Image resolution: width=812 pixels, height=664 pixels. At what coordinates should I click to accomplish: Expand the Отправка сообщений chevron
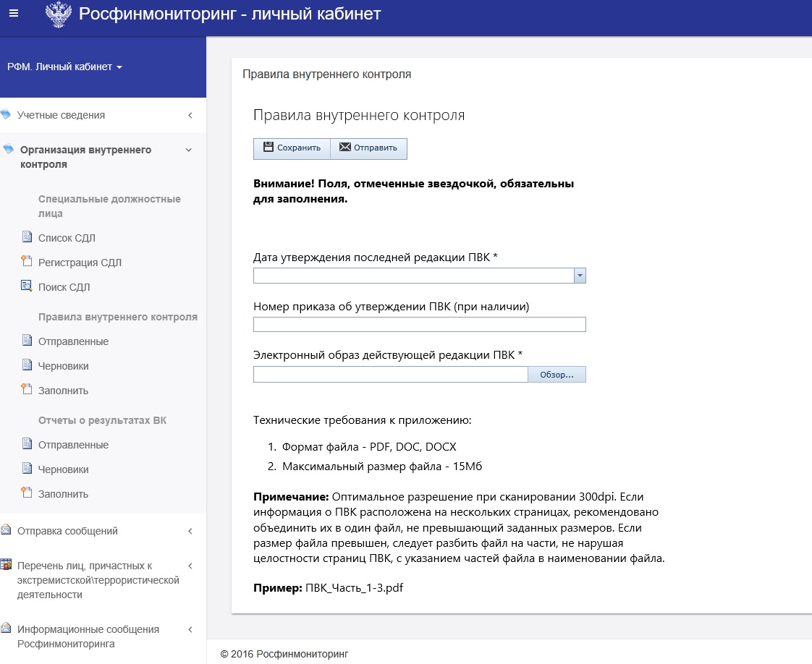click(x=190, y=531)
